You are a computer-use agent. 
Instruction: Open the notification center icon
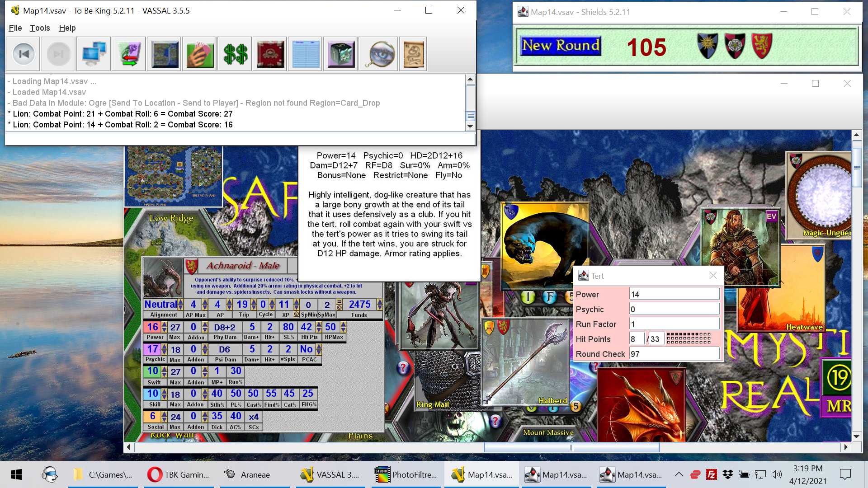[x=845, y=474]
